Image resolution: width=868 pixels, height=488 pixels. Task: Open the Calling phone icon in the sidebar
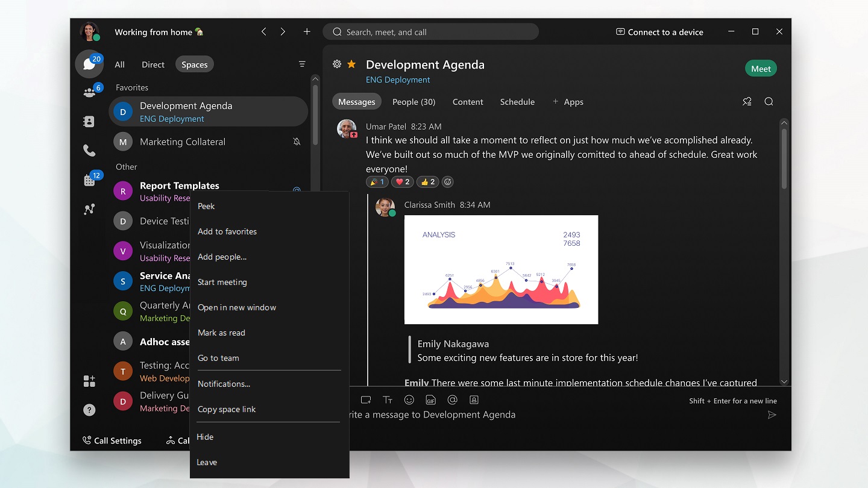[x=89, y=151]
